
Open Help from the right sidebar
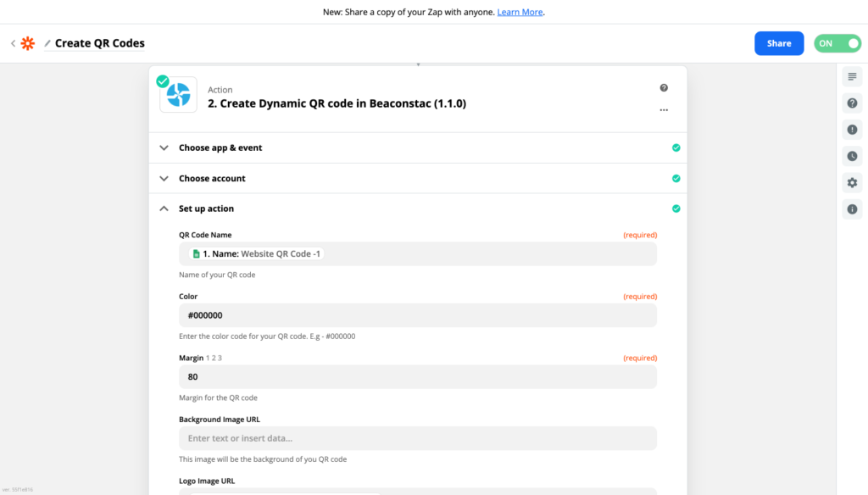[852, 103]
